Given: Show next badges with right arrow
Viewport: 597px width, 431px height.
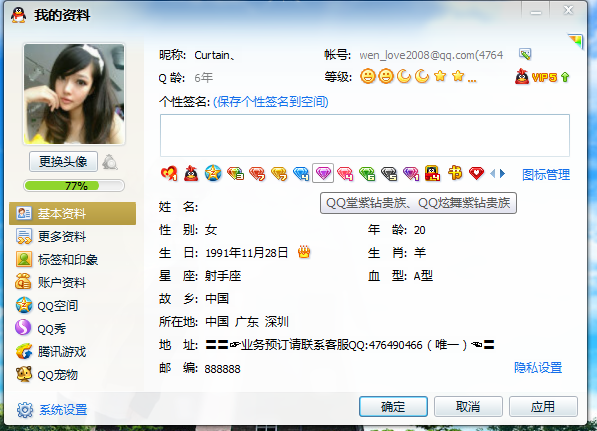Looking at the screenshot, I should pyautogui.click(x=503, y=174).
